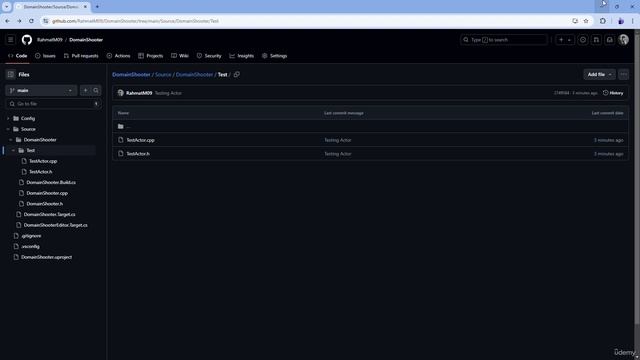The image size is (640, 360).
Task: View site information icon in address bar
Action: [x=46, y=21]
